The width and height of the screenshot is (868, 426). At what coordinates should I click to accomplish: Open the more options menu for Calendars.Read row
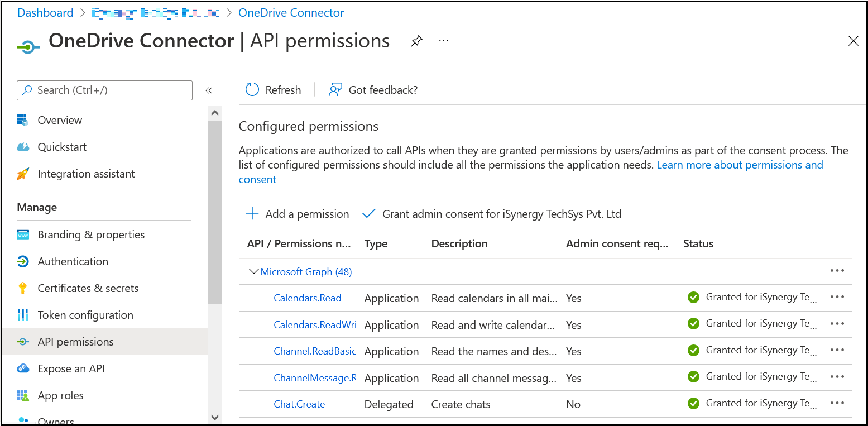click(837, 297)
